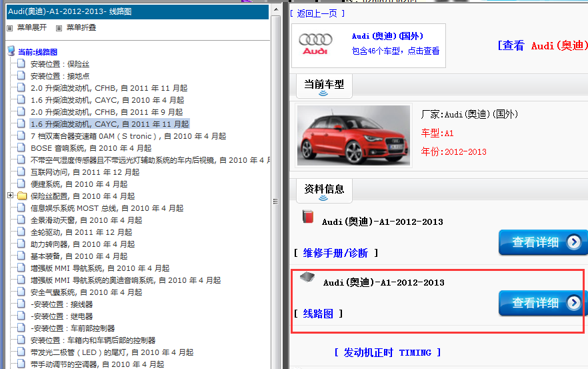This screenshot has width=588, height=369.
Task: Click the 年份:2012-2013 text
Action: (454, 151)
